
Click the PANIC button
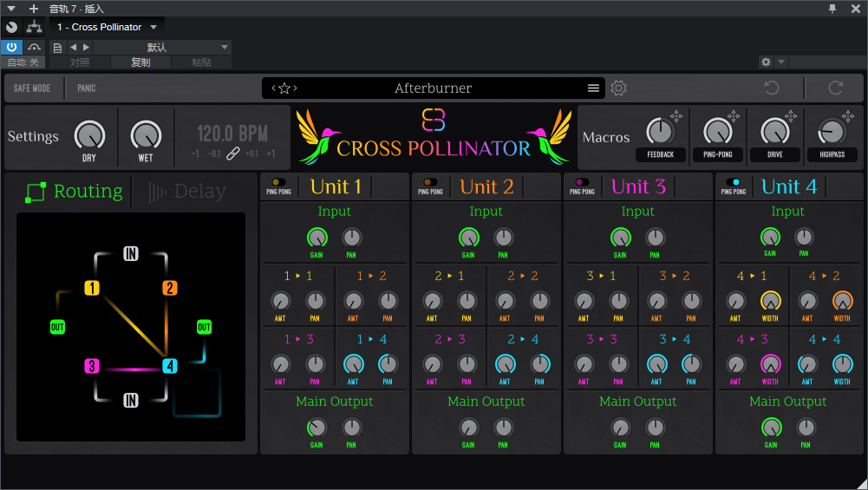87,88
